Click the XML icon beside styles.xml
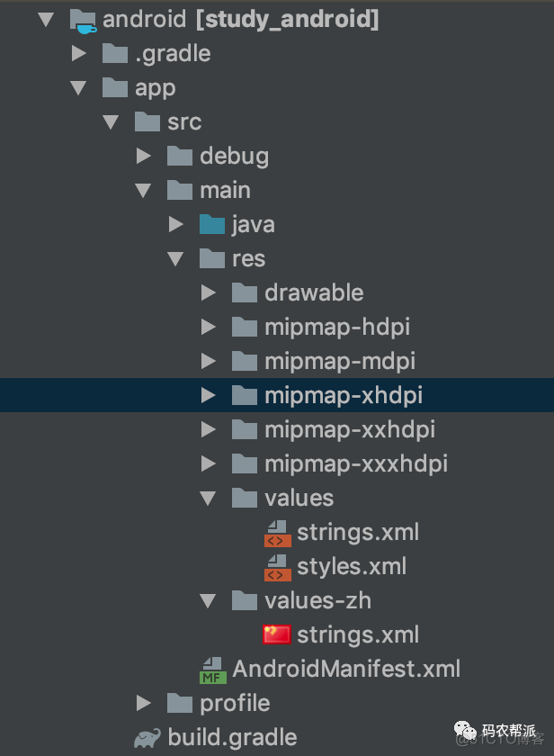The height and width of the screenshot is (756, 554). (278, 568)
